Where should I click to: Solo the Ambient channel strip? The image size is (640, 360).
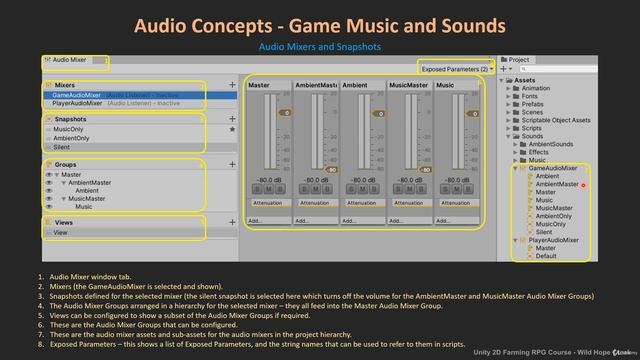point(351,189)
